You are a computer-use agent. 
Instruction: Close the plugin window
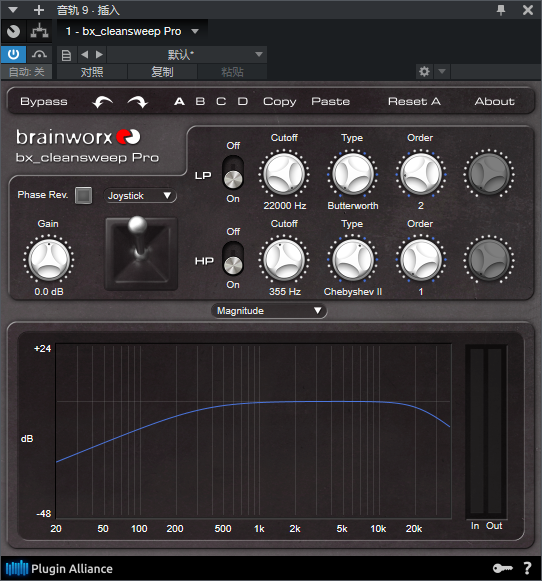tap(528, 10)
